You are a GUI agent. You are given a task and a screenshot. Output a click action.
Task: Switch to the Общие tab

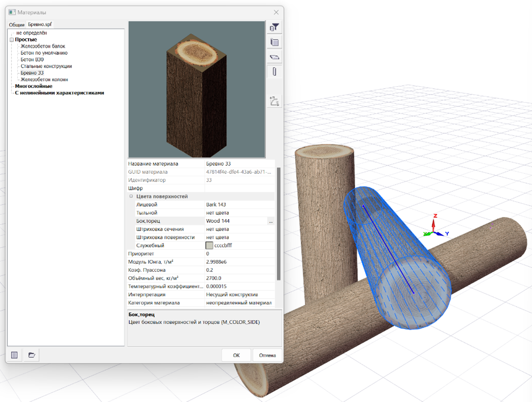pyautogui.click(x=16, y=25)
